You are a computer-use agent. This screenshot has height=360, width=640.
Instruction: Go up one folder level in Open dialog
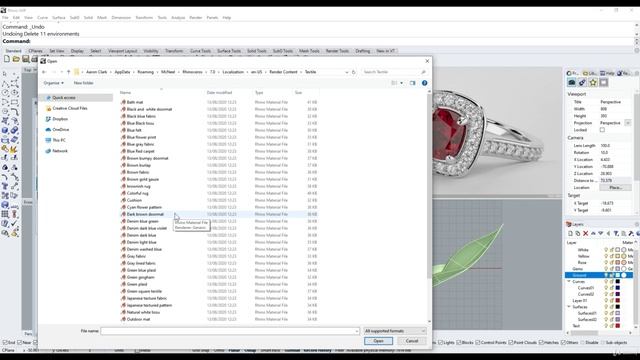pos(69,72)
